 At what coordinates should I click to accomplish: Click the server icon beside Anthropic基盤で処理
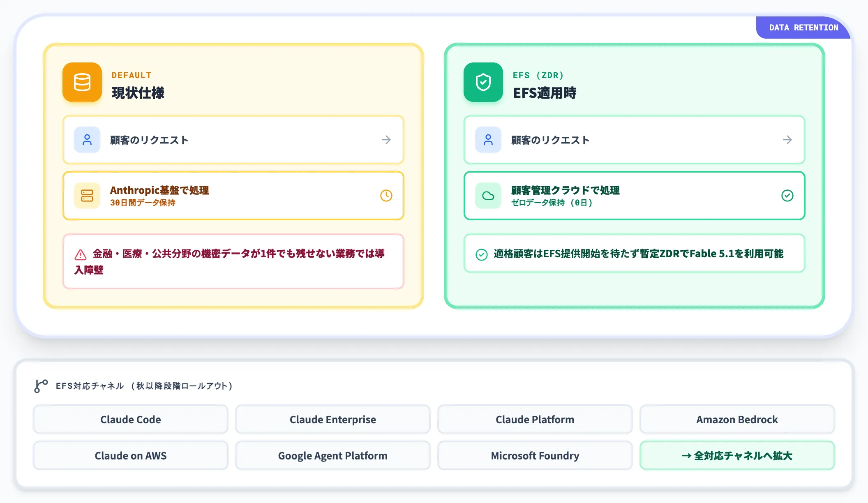click(x=87, y=196)
